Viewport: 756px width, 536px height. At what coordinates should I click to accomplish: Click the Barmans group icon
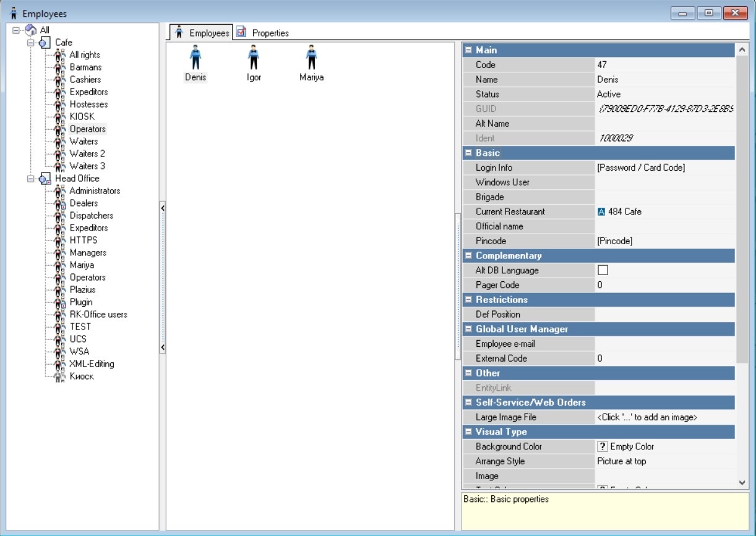click(x=60, y=67)
